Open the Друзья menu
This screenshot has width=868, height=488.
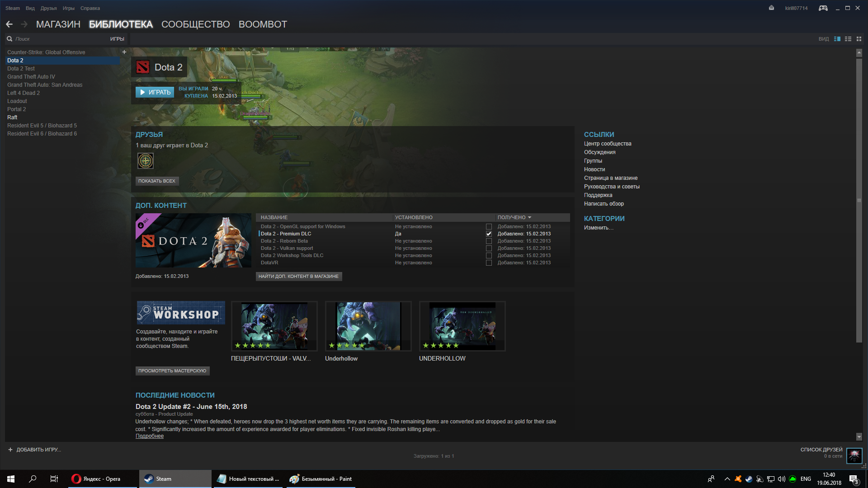point(48,8)
